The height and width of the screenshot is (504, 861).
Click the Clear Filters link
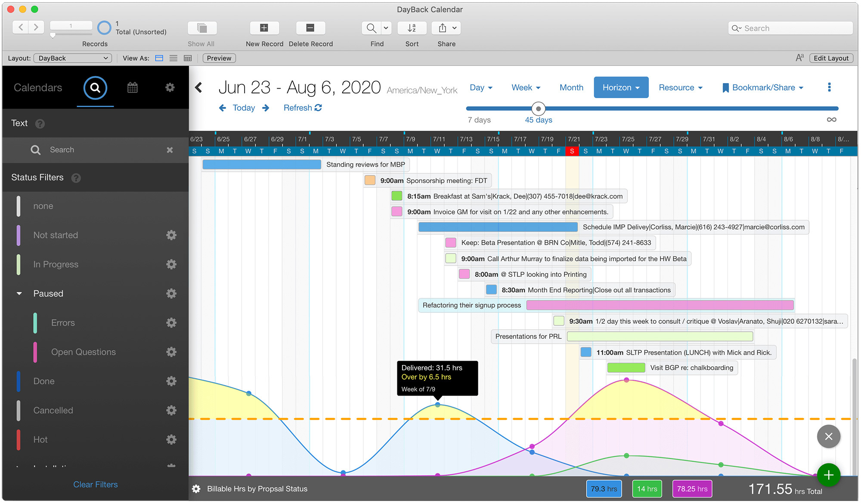coord(95,484)
